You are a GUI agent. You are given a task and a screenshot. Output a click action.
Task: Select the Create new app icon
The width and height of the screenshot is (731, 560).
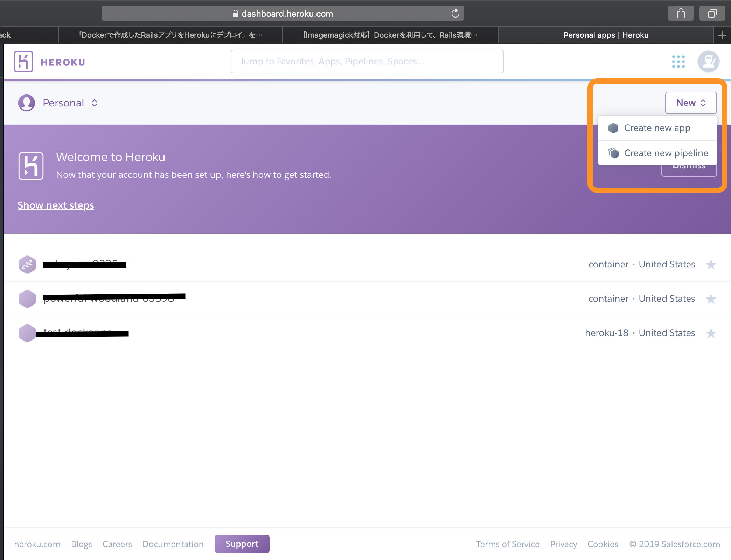coord(614,128)
